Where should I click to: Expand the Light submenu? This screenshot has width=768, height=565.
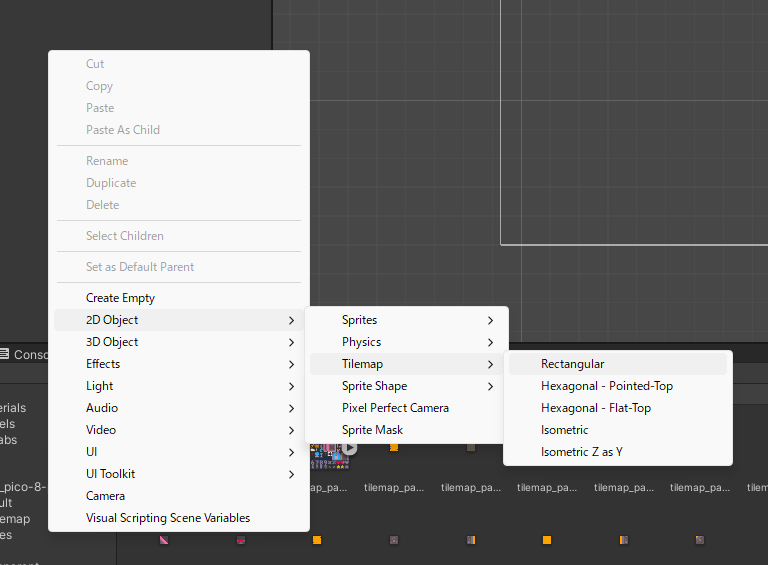179,386
